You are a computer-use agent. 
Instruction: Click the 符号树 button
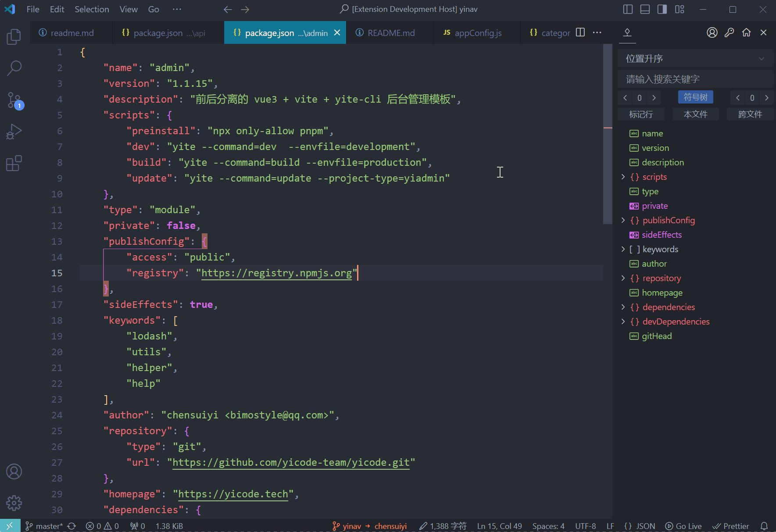click(x=695, y=97)
